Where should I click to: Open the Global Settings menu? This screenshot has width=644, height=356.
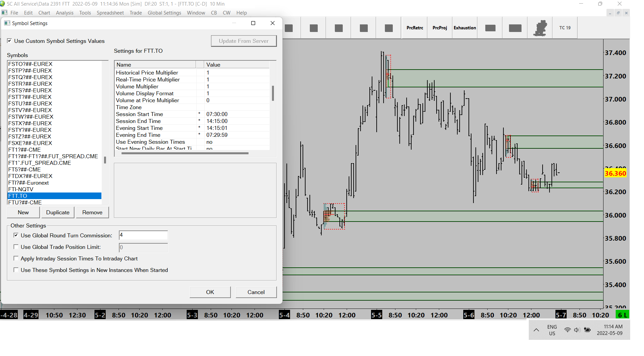click(164, 13)
